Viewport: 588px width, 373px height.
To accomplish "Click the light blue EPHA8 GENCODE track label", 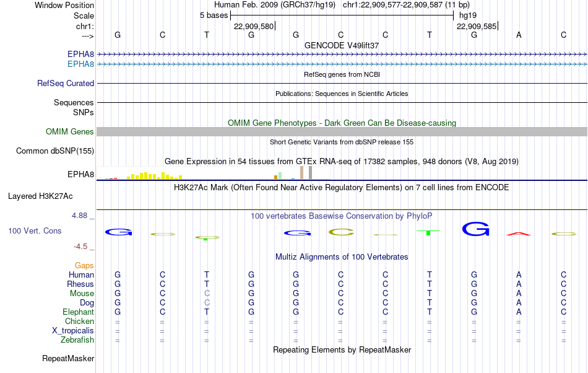I will click(80, 64).
